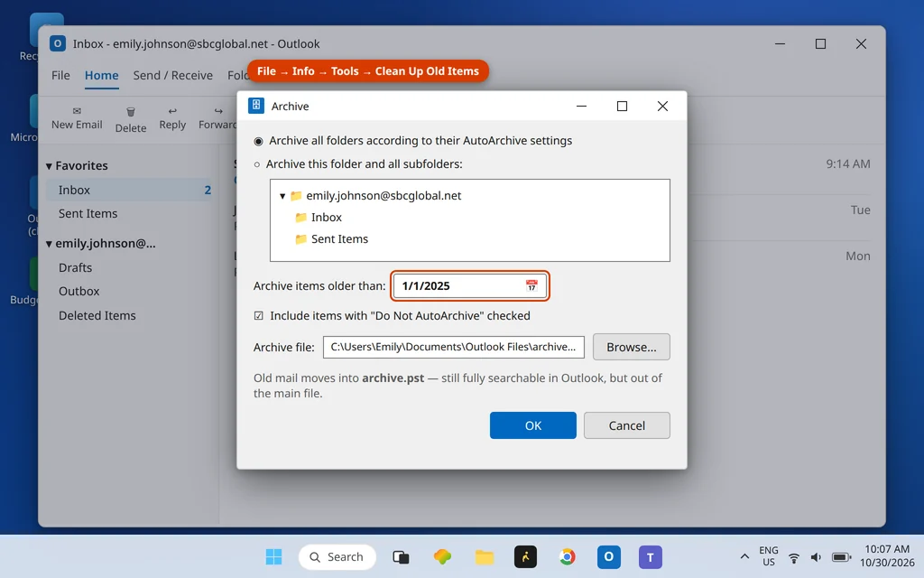The height and width of the screenshot is (578, 924).
Task: Open clock showing 10:07 AM
Action: pos(887,556)
